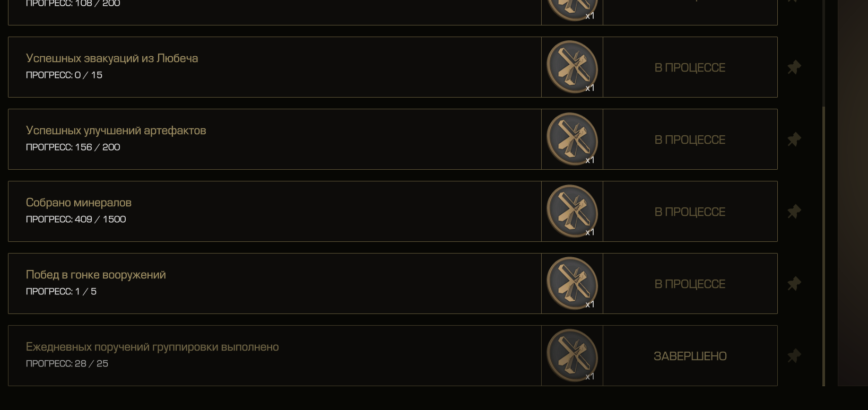868x410 pixels.
Task: Click В ПРОЦЕССЕ status for arms race wins
Action: coord(690,284)
